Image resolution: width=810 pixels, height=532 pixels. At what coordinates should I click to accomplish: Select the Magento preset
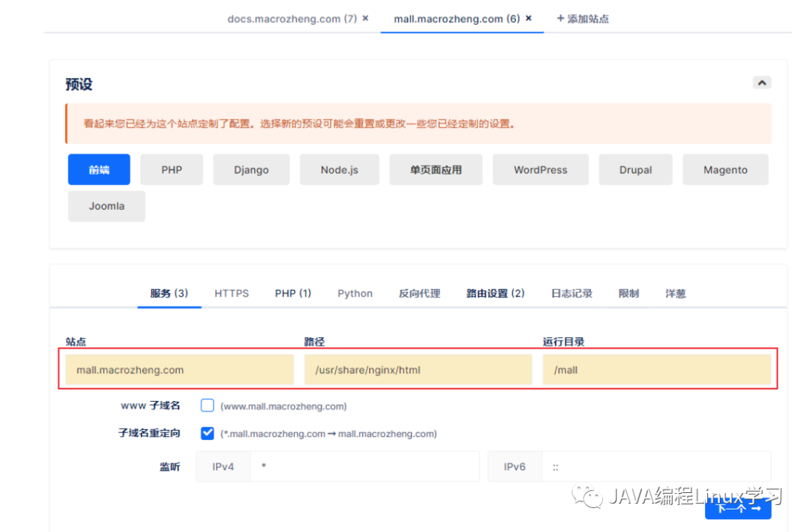[x=725, y=169]
